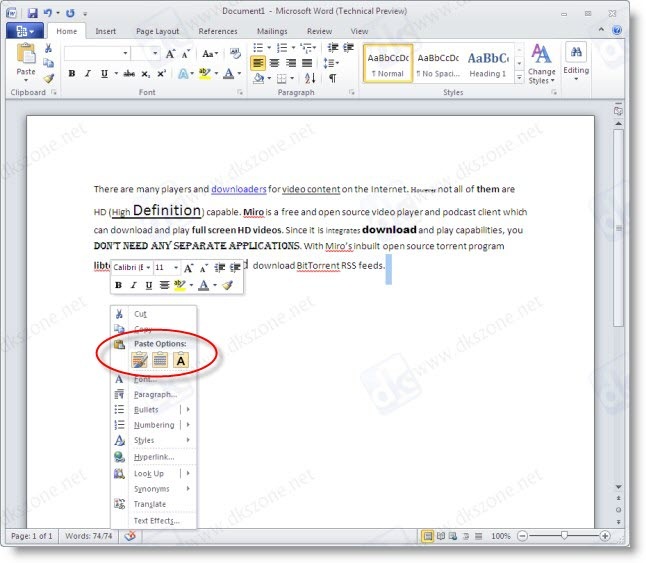This screenshot has height=563, width=646.
Task: Open the ribbon font size dropdown
Action: pos(155,54)
